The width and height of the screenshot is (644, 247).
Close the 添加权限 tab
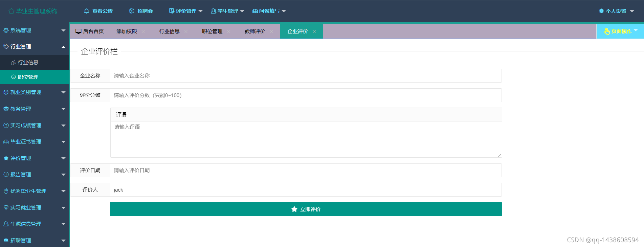[x=143, y=31]
